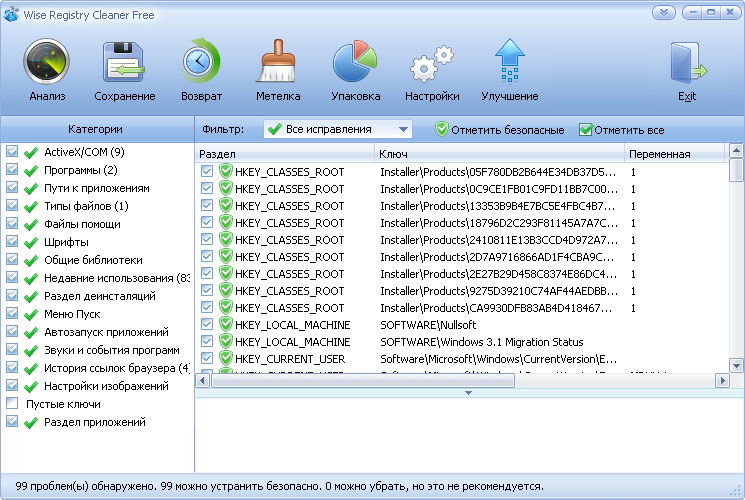Click green check icon beside Меню Пуск
The height and width of the screenshot is (500, 745).
pos(31,315)
